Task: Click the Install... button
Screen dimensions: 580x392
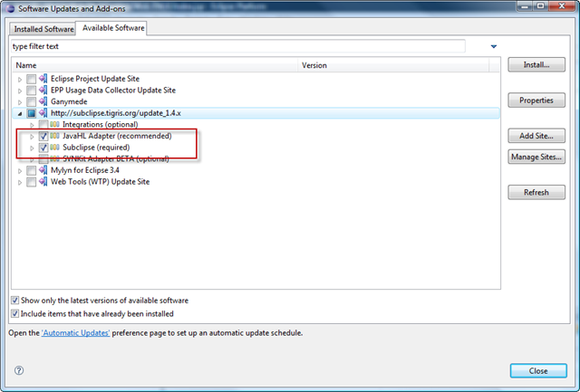Action: [536, 64]
